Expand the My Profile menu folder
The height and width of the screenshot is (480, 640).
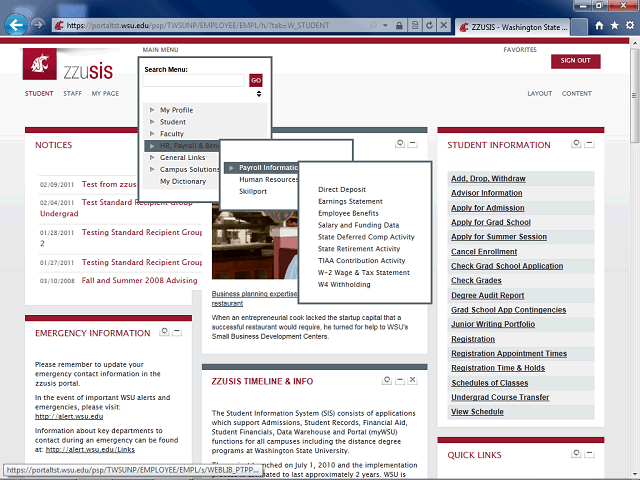[152, 110]
